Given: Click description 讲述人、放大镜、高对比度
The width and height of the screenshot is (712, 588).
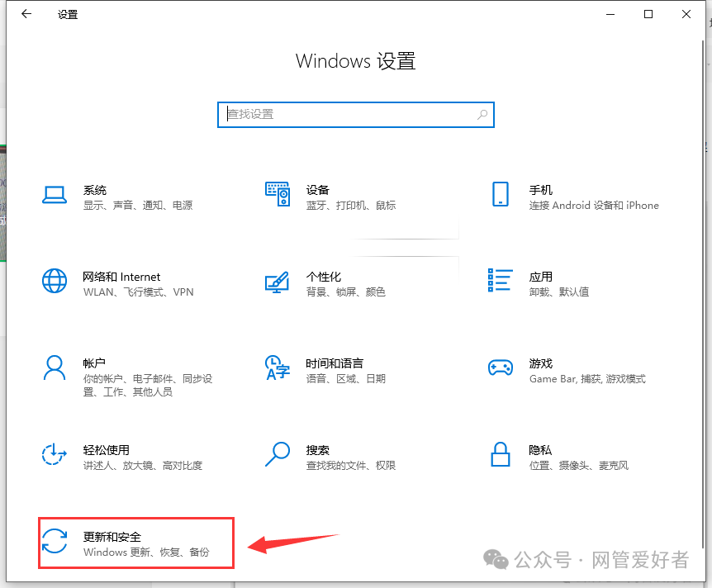Looking at the screenshot, I should (x=143, y=466).
